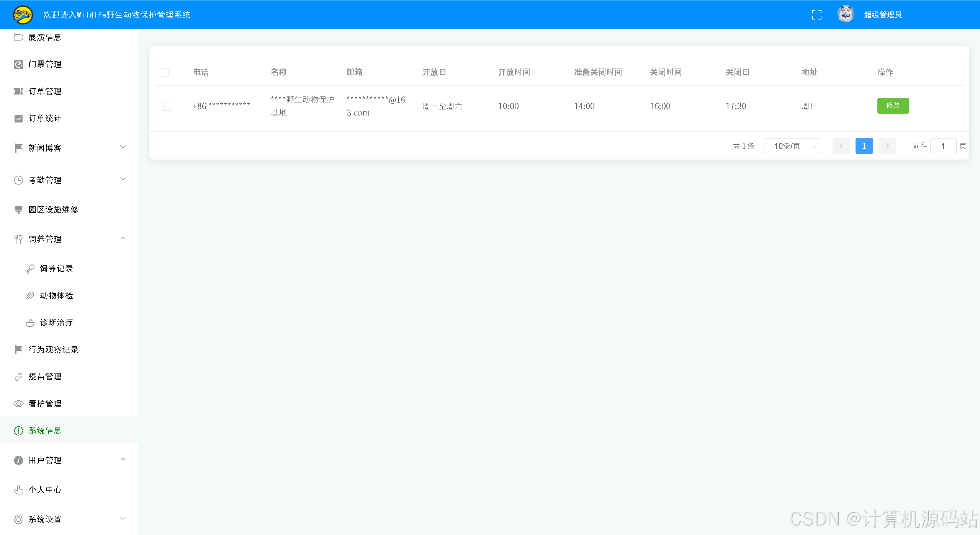The width and height of the screenshot is (980, 535).
Task: Click the 系统信息 warning circle icon
Action: [x=18, y=431]
